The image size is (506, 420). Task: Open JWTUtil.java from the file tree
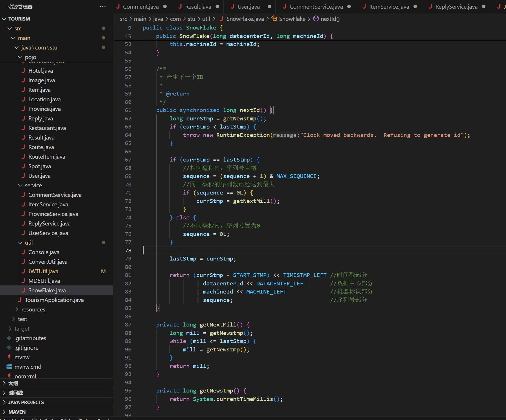43,271
